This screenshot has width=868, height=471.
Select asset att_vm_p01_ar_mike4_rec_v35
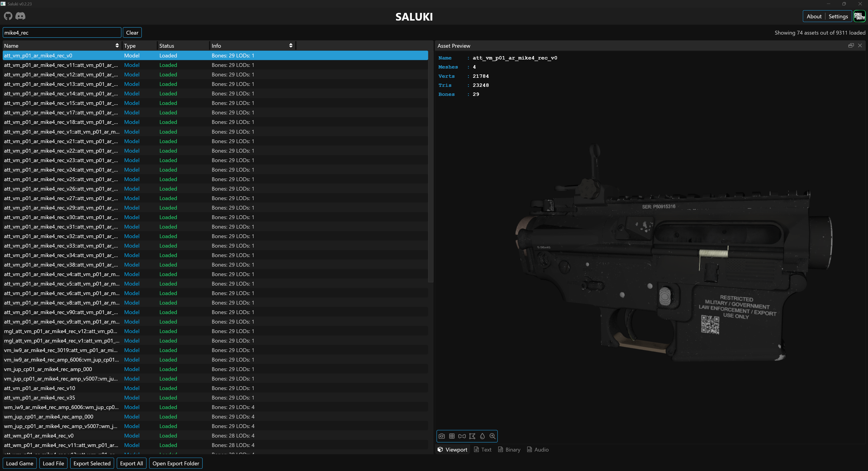pos(215,398)
